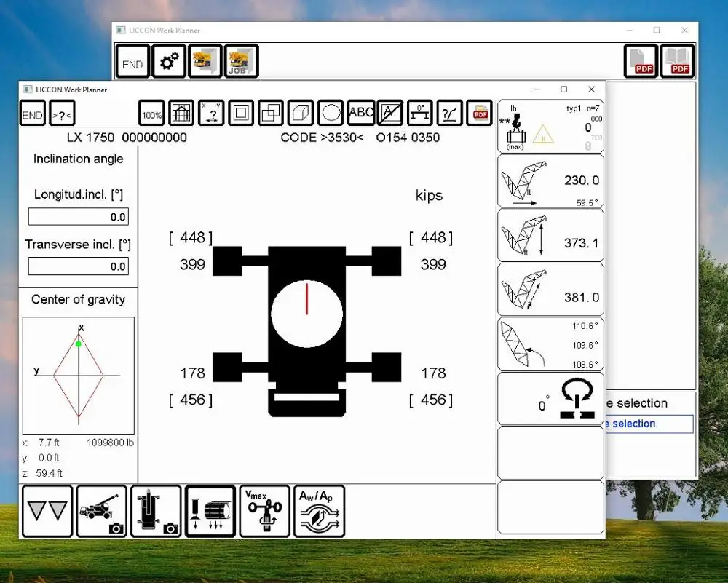The height and width of the screenshot is (583, 728).
Task: Click the JOB crane icon in back window
Action: click(x=242, y=61)
